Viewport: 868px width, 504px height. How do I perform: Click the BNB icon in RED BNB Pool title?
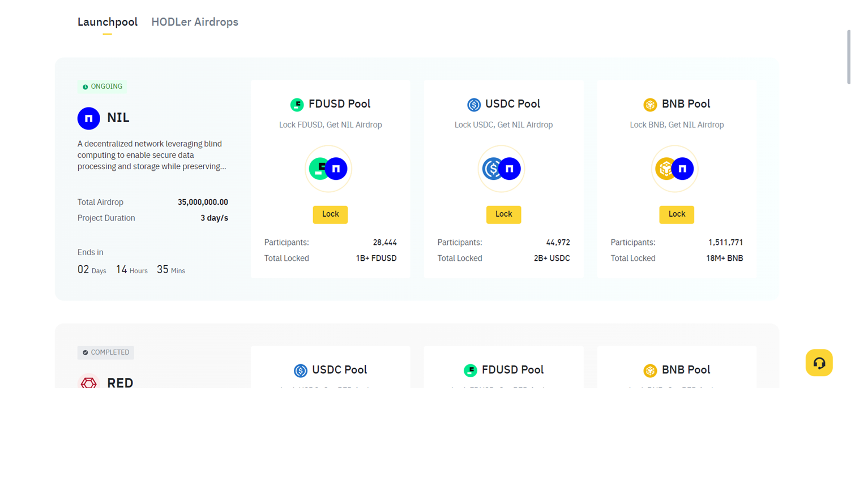pyautogui.click(x=650, y=371)
